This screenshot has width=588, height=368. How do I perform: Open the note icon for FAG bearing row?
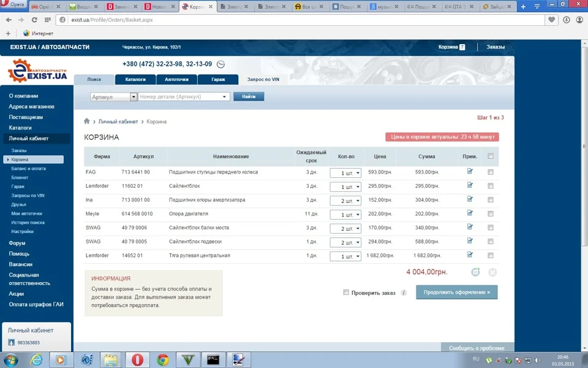click(470, 171)
